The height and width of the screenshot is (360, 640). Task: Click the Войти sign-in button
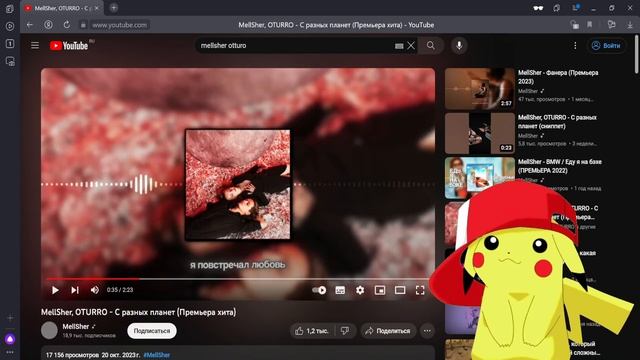pyautogui.click(x=606, y=46)
